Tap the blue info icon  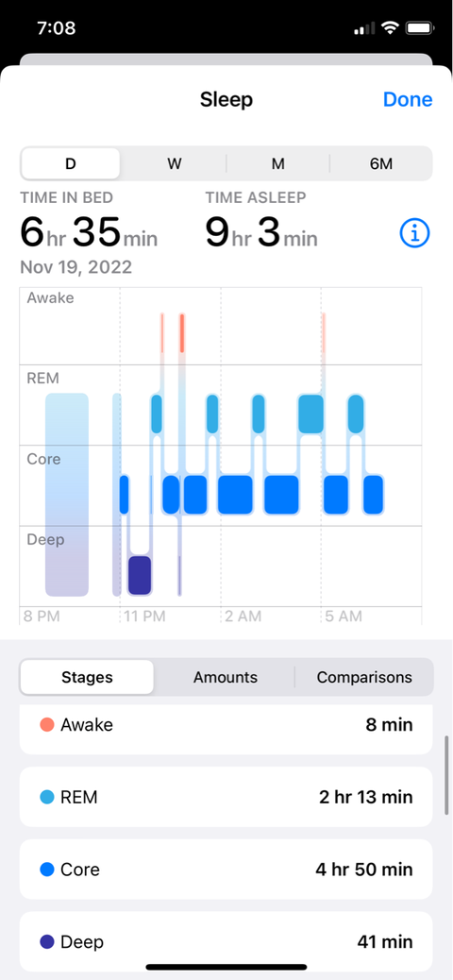[x=415, y=234]
